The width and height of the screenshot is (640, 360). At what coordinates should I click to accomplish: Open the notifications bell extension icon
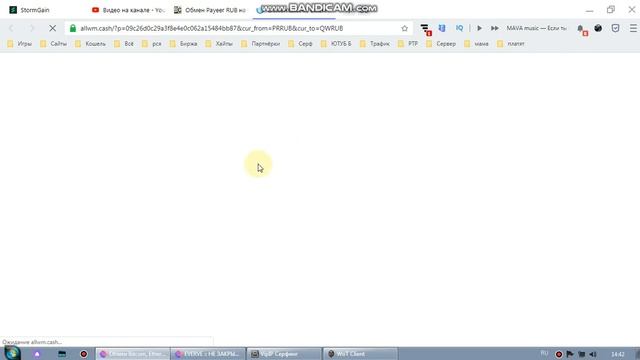[x=582, y=29]
